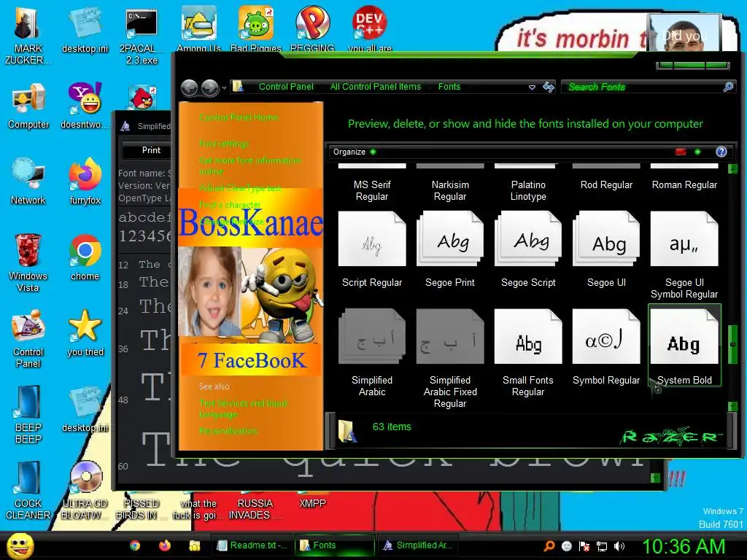
Task: Click the blue Help question mark icon
Action: pos(721,152)
